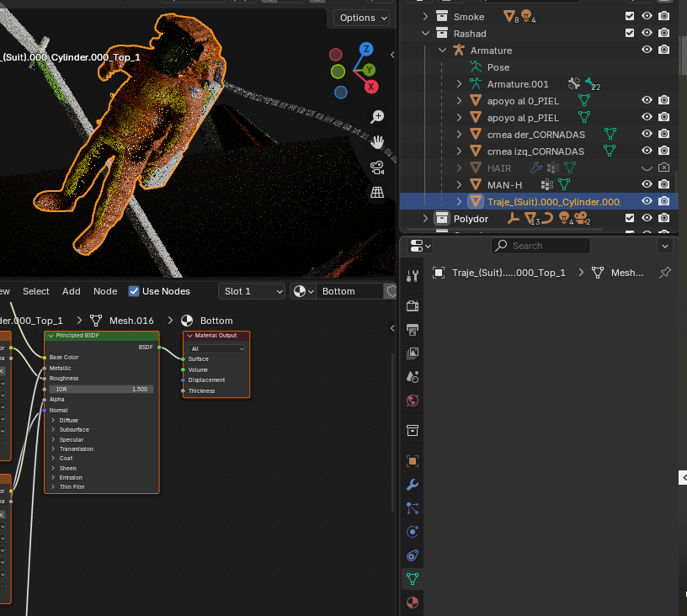
Task: Switch perspective/orthographic grid icon
Action: pos(377,192)
